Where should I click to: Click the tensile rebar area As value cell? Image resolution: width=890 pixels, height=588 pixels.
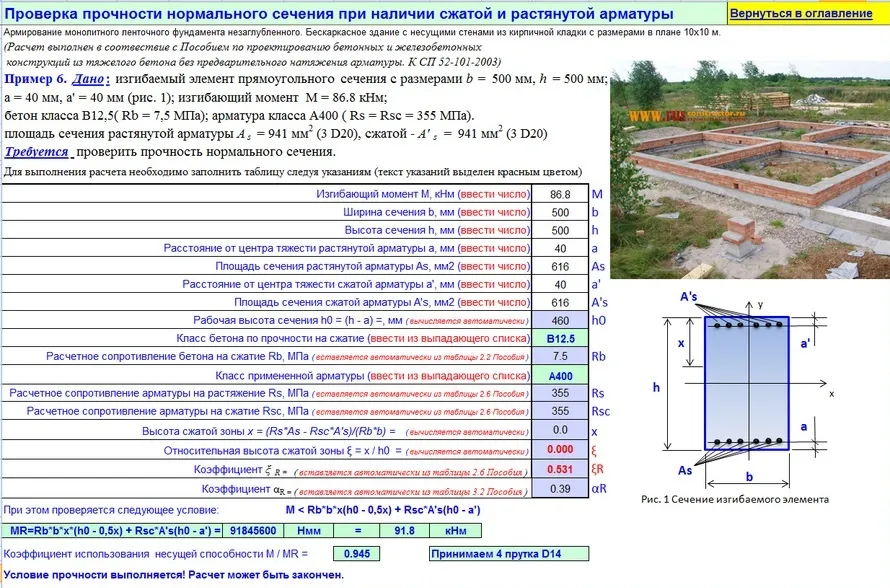[x=560, y=266]
